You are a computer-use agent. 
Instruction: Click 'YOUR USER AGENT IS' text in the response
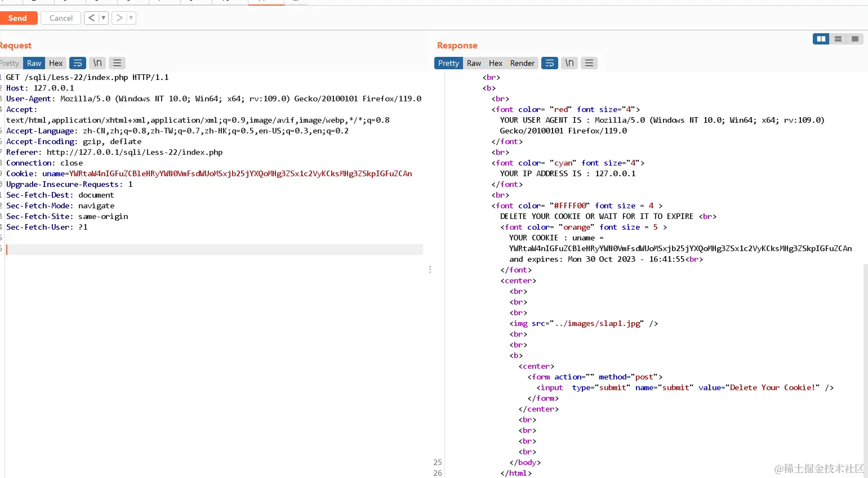tap(541, 120)
